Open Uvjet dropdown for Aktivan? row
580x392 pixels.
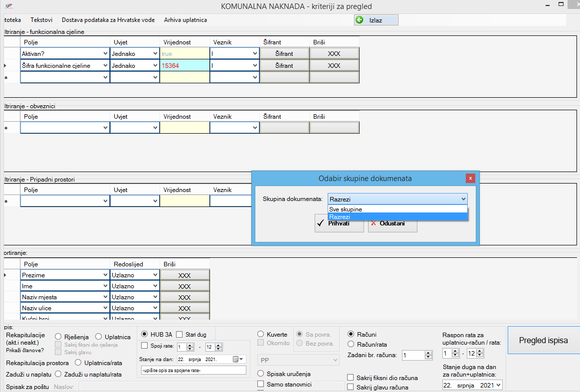pyautogui.click(x=155, y=53)
